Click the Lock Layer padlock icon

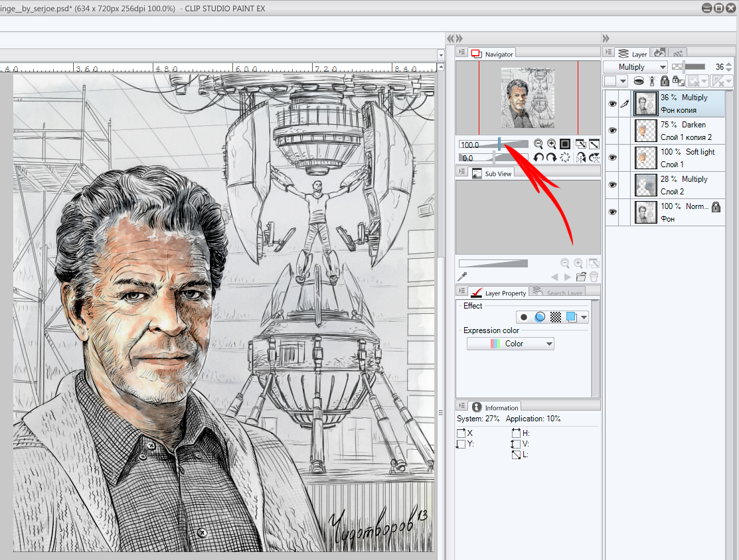tap(665, 81)
